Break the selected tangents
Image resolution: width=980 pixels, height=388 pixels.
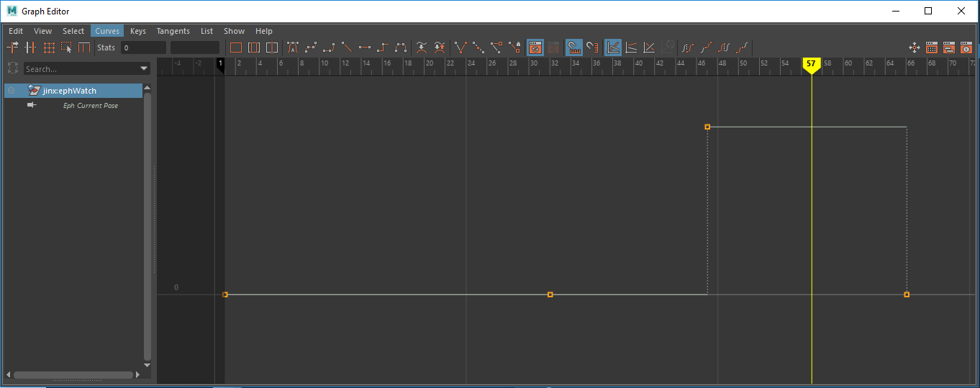(460, 48)
